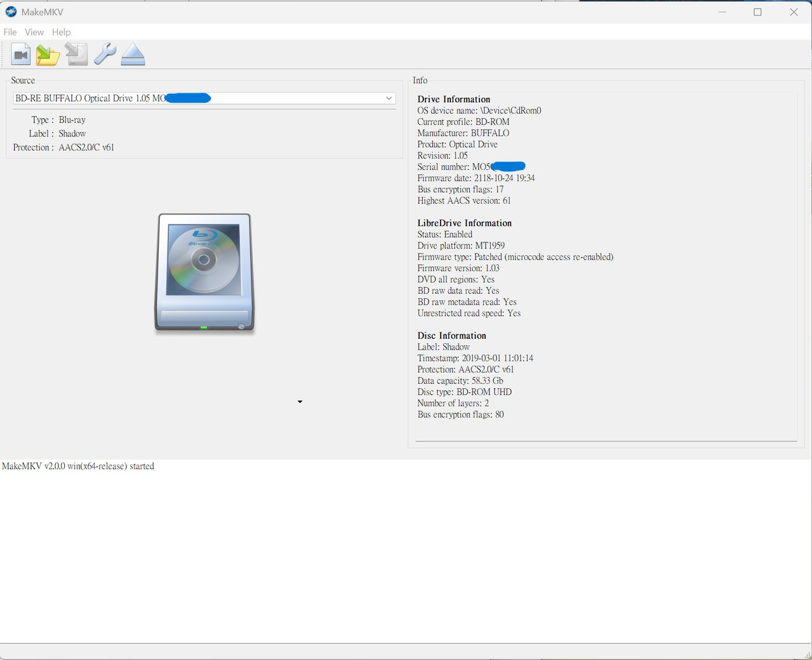Click 'Highest AACS version: 61' text

point(464,201)
